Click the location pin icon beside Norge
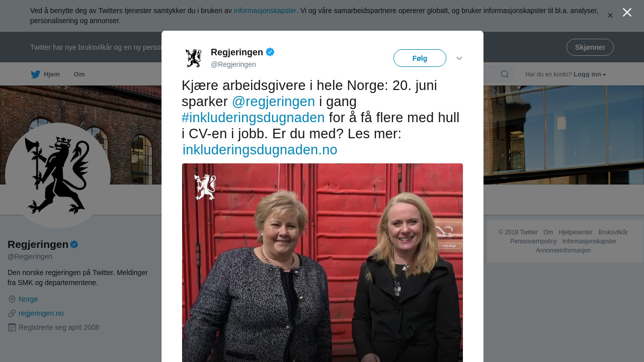Image resolution: width=644 pixels, height=362 pixels. (x=12, y=299)
